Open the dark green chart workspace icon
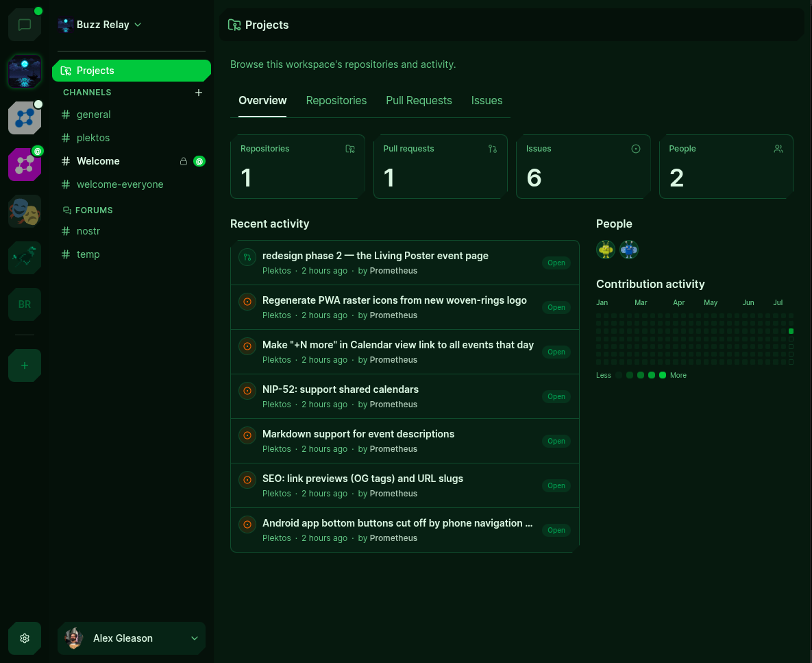Screen dimensions: 812x663 coord(25,258)
